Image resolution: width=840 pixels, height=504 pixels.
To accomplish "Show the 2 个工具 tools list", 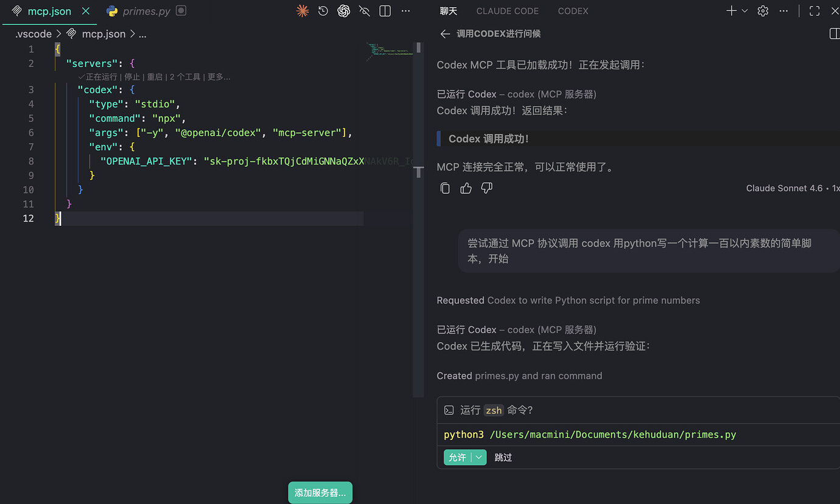I will pos(184,77).
